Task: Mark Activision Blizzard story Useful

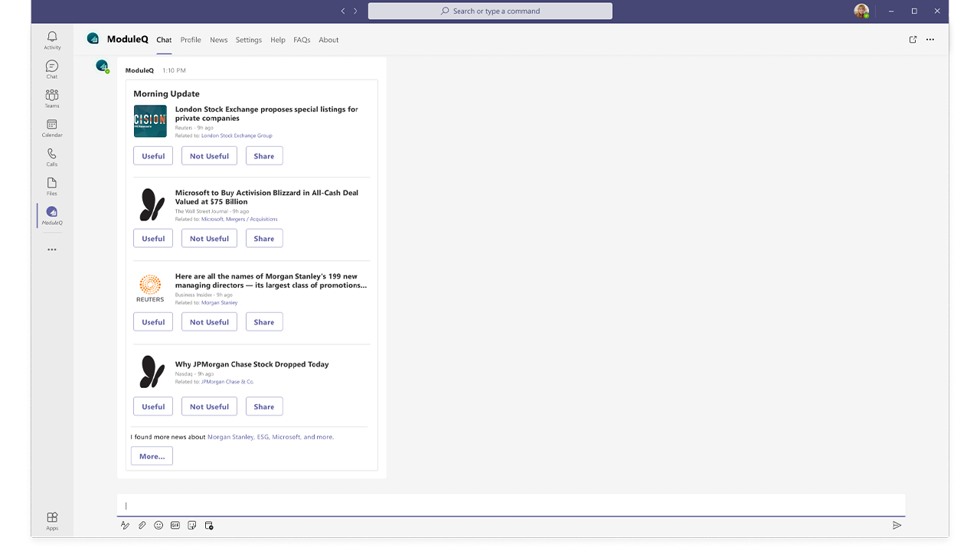Action: click(x=153, y=239)
